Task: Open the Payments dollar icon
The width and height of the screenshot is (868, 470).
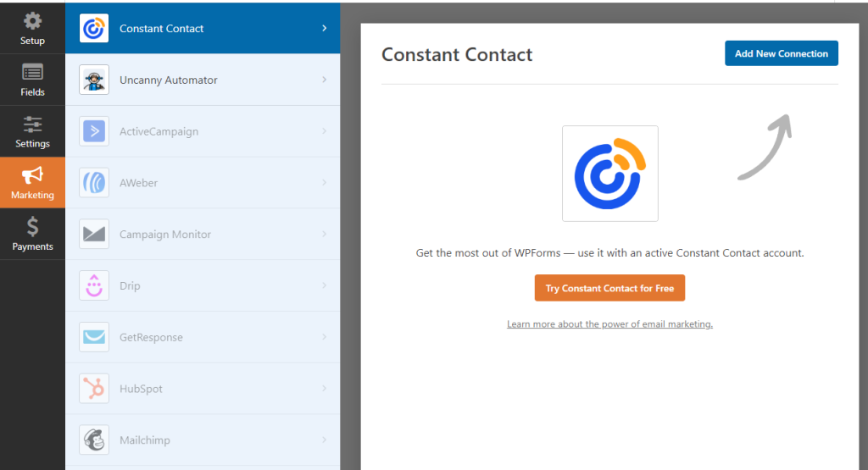Action: (32, 227)
